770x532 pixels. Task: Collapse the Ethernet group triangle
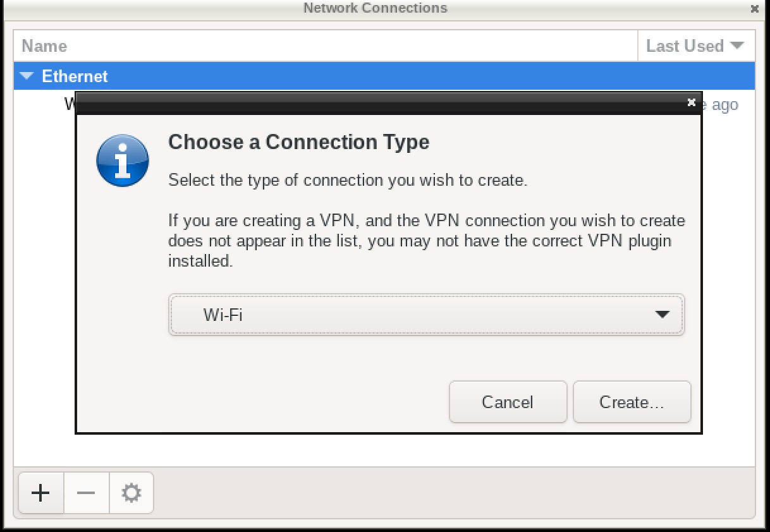[27, 76]
